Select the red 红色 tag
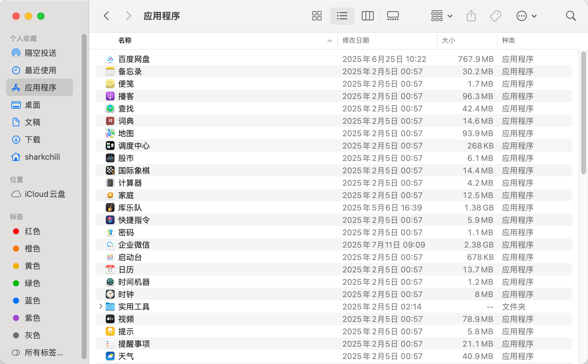 tap(32, 231)
